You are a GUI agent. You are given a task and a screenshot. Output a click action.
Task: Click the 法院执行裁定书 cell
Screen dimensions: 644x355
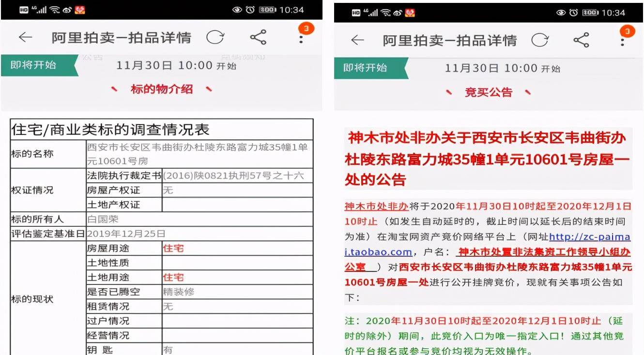point(124,176)
